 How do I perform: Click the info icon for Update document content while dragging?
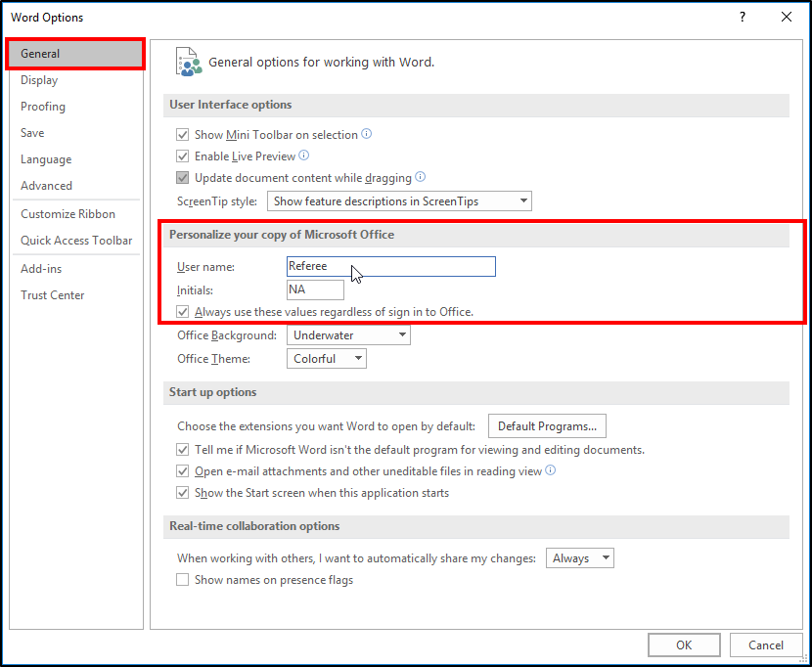tap(421, 177)
